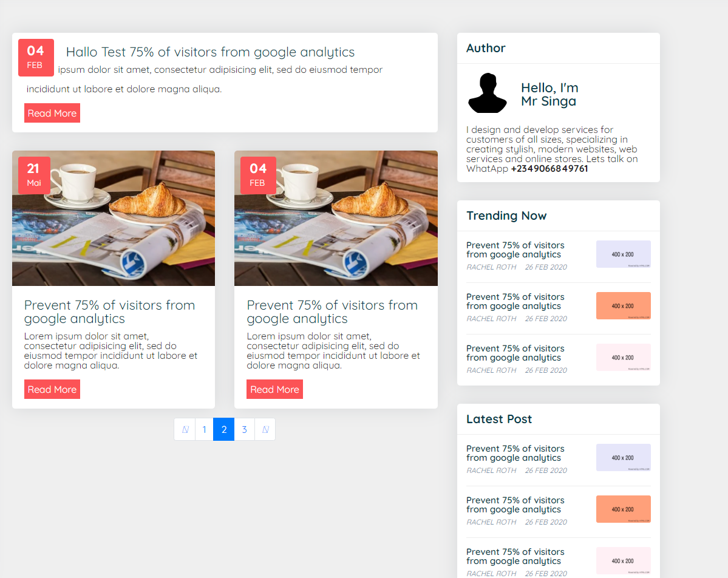Select the pink thumbnail in Trending Now
This screenshot has height=578, width=728.
[x=623, y=357]
